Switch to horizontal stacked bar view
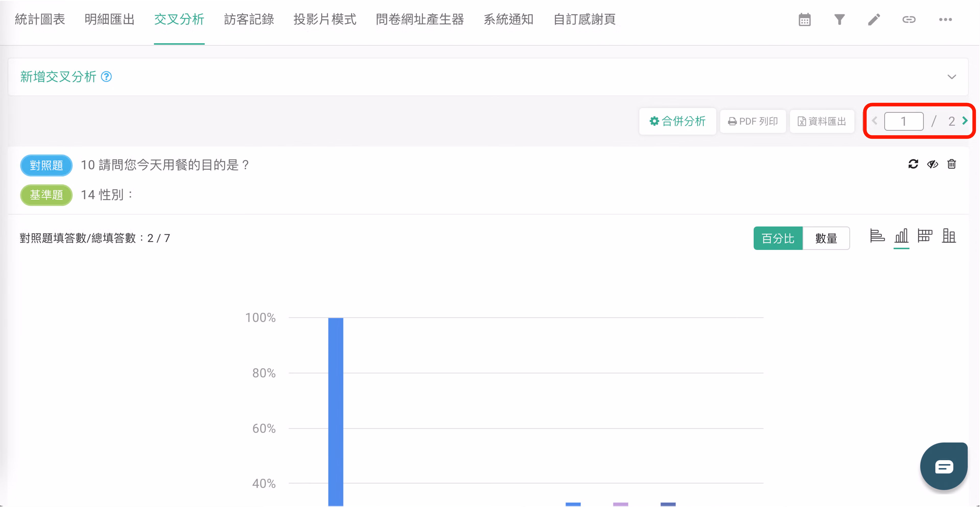Screen dimensions: 980x507 925,236
